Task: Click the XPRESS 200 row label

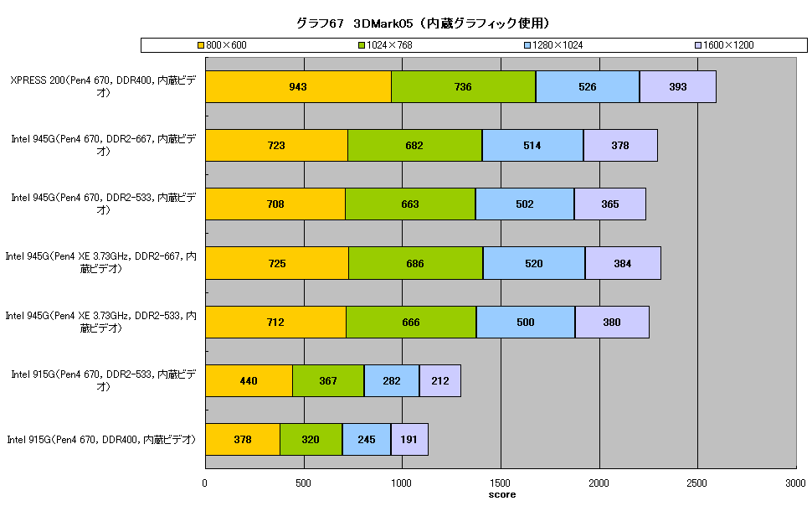Action: point(103,86)
